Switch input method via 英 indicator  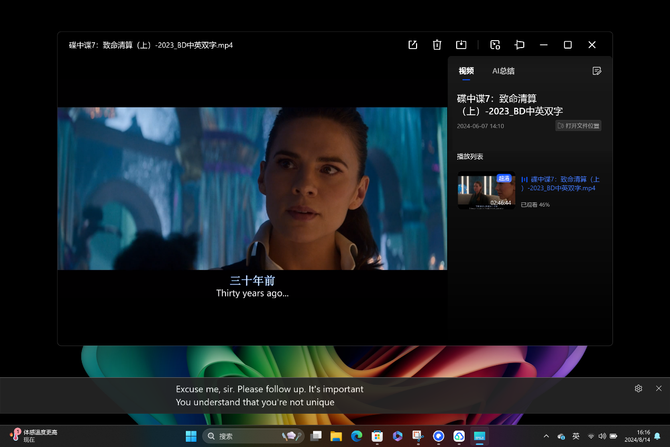pos(576,436)
